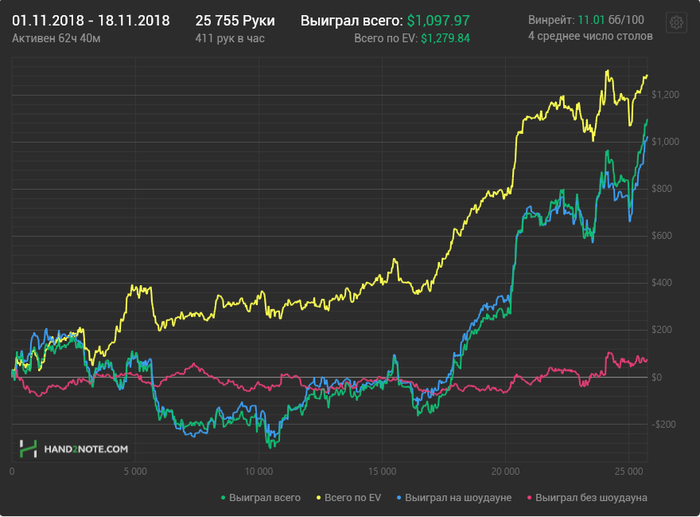Click the total winnings value '$1,097.97'
The width and height of the screenshot is (700, 517).
[x=438, y=21]
